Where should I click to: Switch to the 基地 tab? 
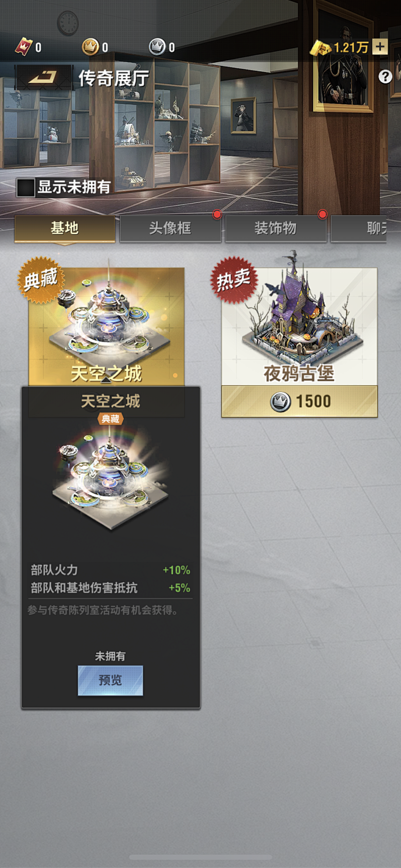pyautogui.click(x=65, y=229)
